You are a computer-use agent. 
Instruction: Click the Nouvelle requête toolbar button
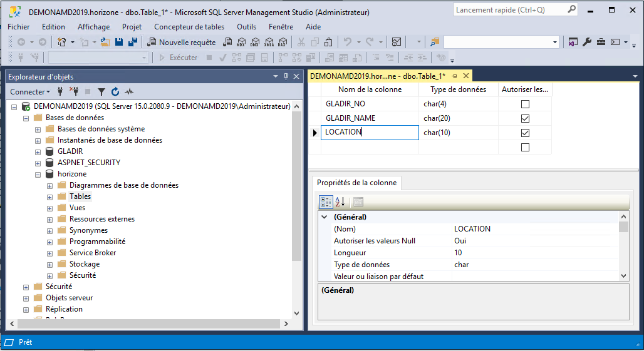click(x=181, y=43)
